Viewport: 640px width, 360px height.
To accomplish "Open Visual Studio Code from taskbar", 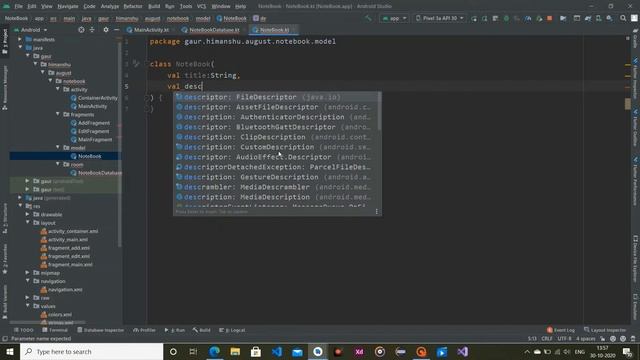I will tap(277, 351).
